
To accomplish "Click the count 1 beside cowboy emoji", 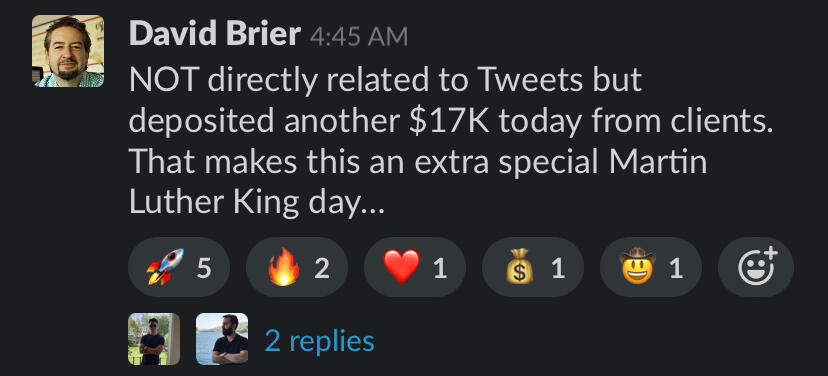I will coord(676,268).
